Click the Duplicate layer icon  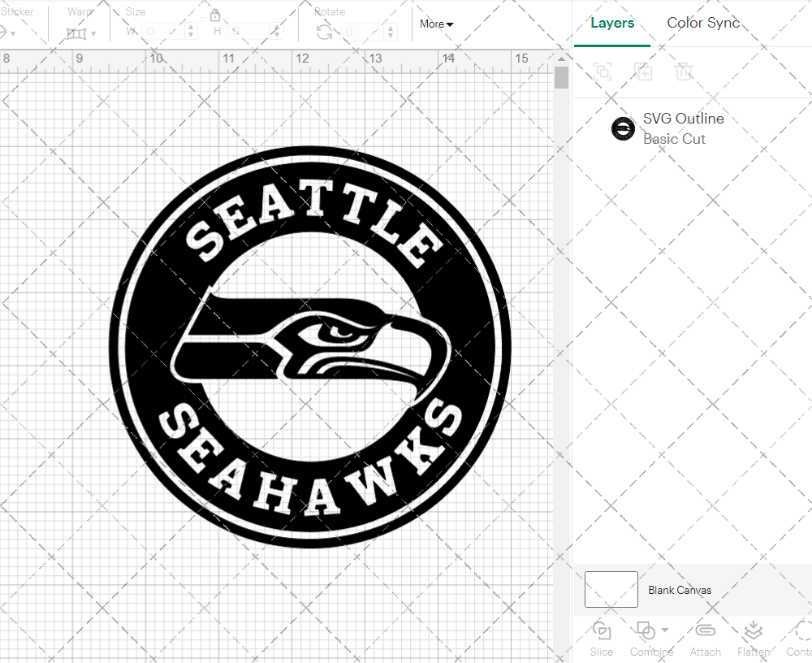point(643,71)
